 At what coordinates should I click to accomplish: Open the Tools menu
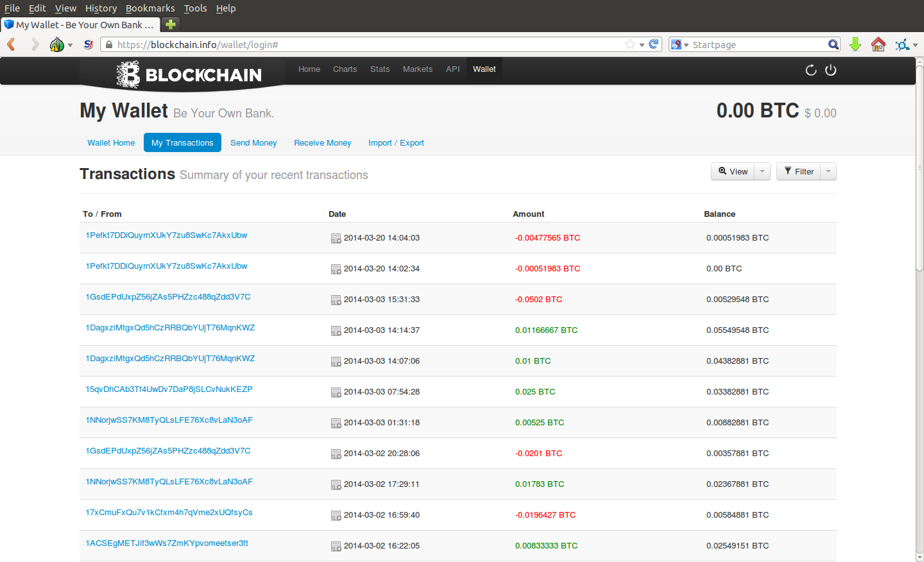coord(195,8)
